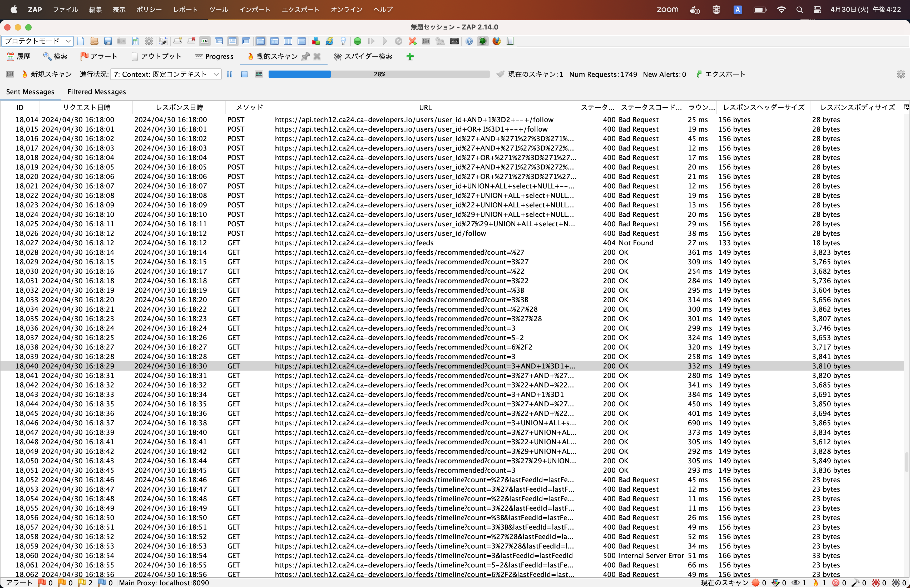Sort by the ID column header
Screen dimensions: 910x588
point(20,108)
